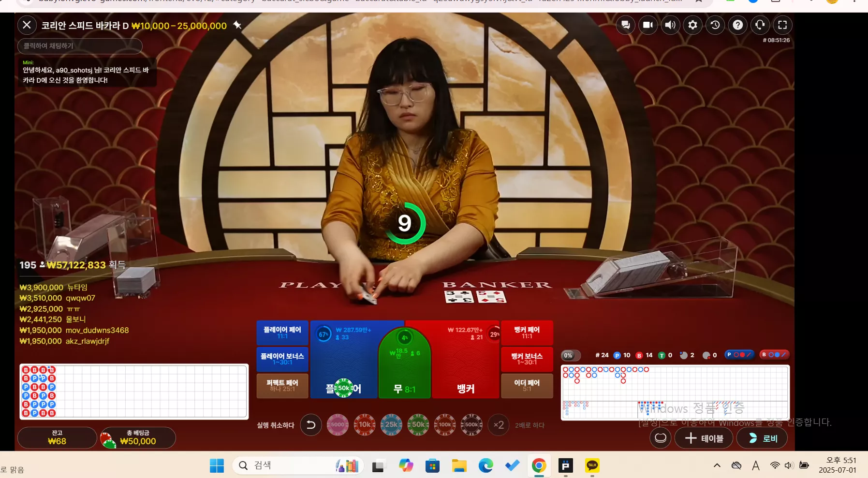Viewport: 868px width, 478px height.
Task: Toggle the 0% statistics switch
Action: point(571,355)
